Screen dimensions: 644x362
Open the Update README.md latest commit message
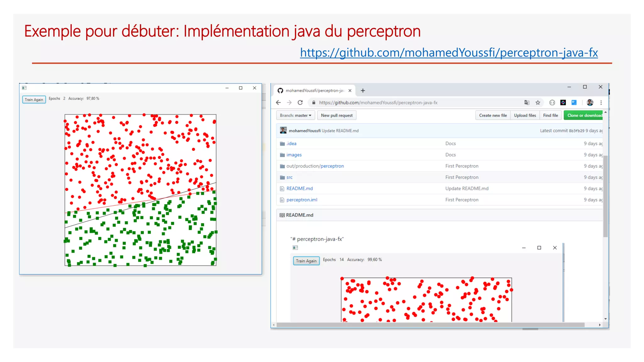[x=340, y=131]
